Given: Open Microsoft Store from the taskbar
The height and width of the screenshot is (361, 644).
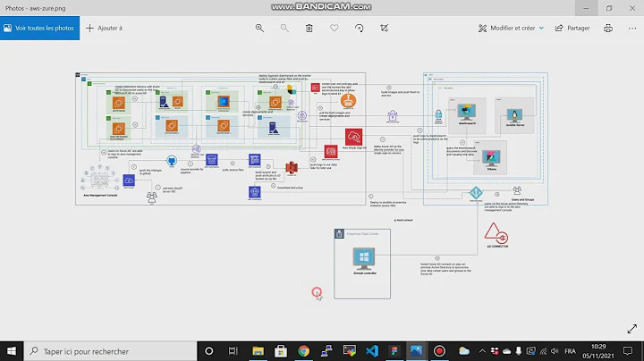Looking at the screenshot, I should (x=281, y=351).
